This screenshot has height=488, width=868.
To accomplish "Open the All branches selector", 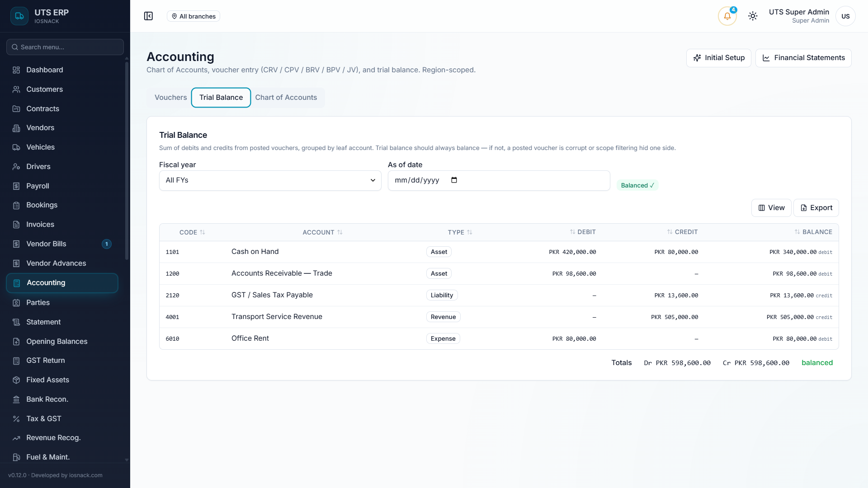I will [x=193, y=16].
